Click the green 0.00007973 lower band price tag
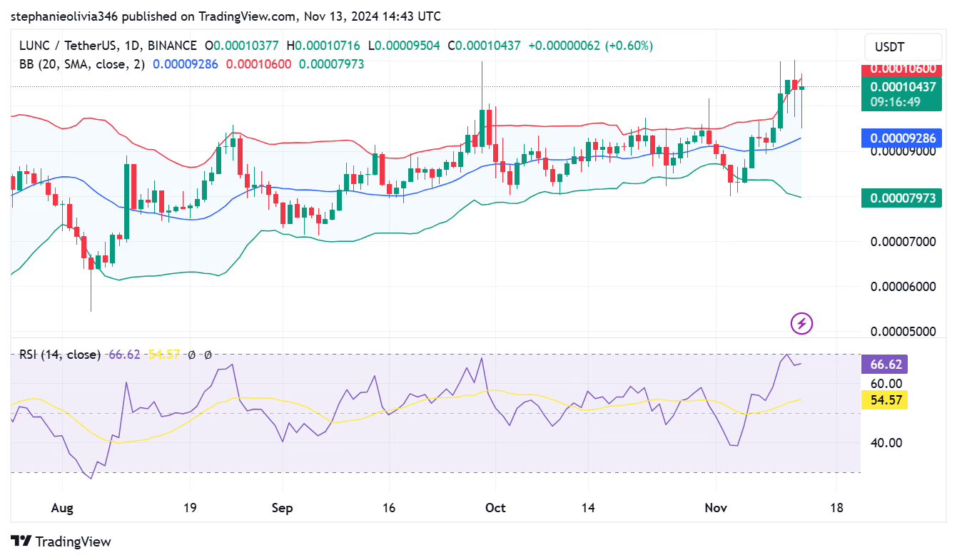 pyautogui.click(x=902, y=198)
